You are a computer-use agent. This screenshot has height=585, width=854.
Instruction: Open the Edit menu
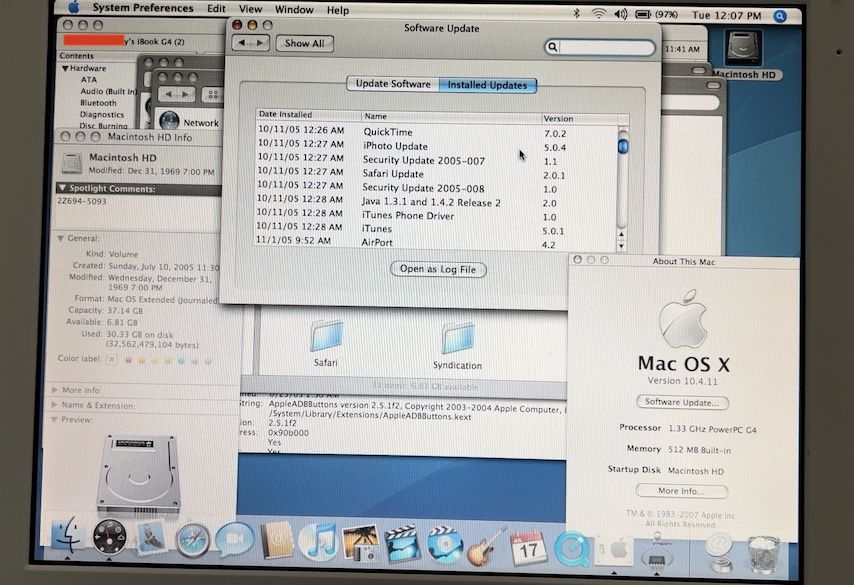216,9
